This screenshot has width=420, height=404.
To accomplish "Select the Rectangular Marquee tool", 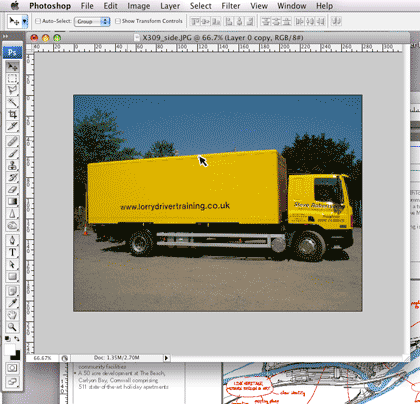I will tap(13, 79).
